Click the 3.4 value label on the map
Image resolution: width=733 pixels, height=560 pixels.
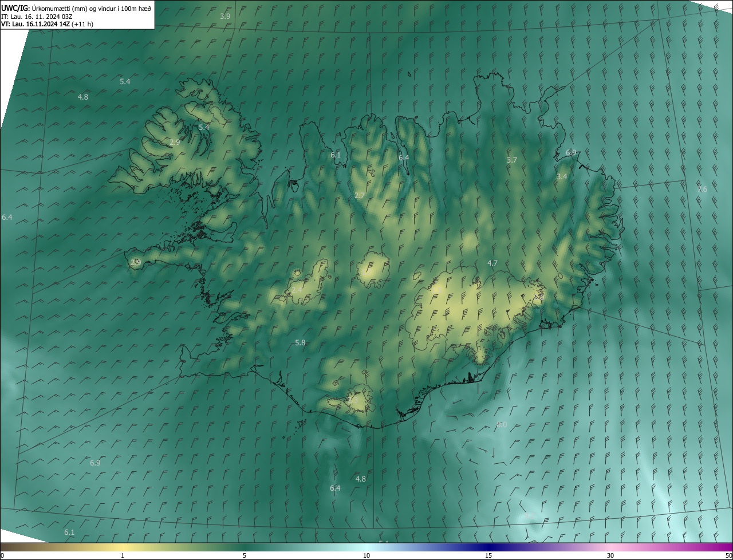562,177
